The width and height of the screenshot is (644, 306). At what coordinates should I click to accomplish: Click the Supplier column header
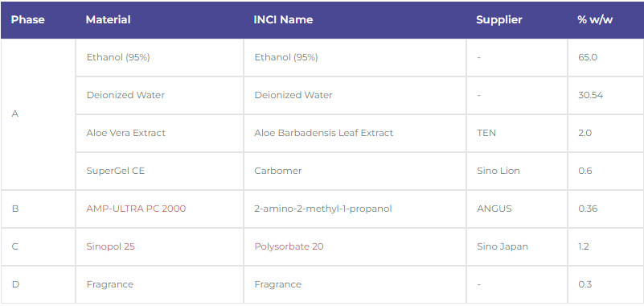[499, 20]
